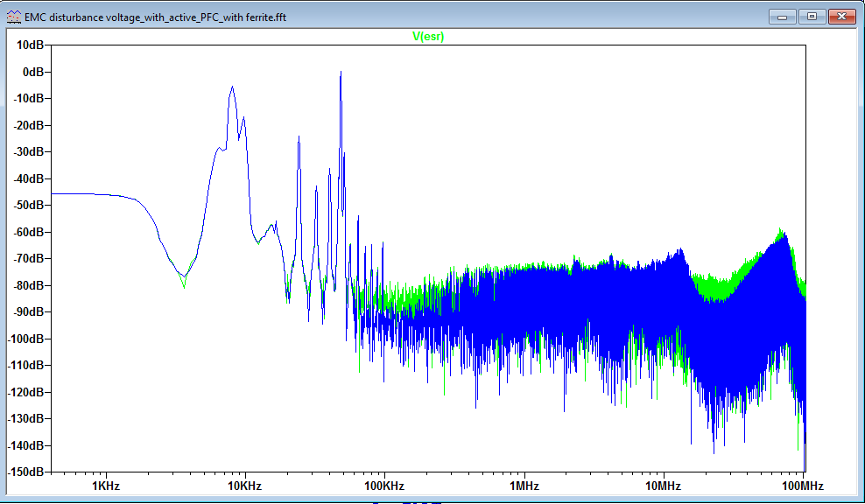Click the -40dB axis label
Viewport: 865px width, 504px height.
point(29,178)
